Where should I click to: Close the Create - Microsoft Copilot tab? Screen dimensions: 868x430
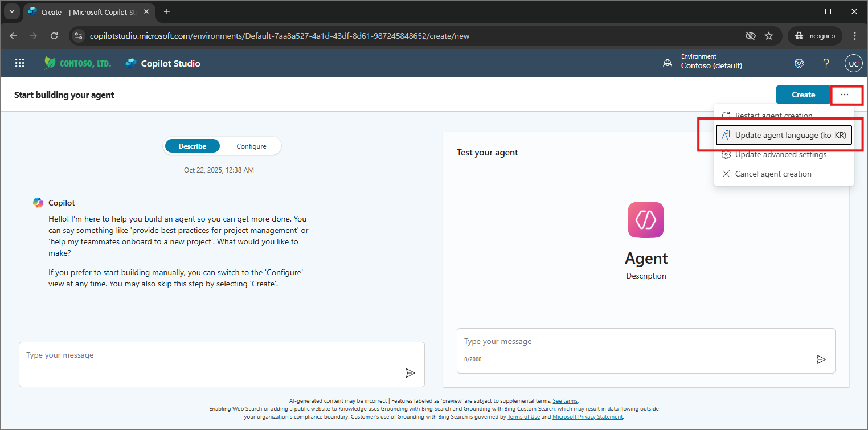pyautogui.click(x=147, y=12)
